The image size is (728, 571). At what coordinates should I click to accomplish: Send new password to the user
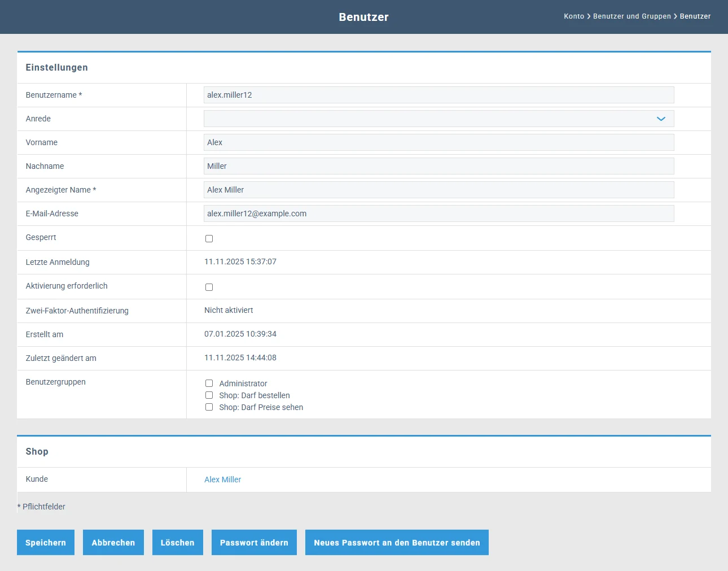(x=397, y=542)
